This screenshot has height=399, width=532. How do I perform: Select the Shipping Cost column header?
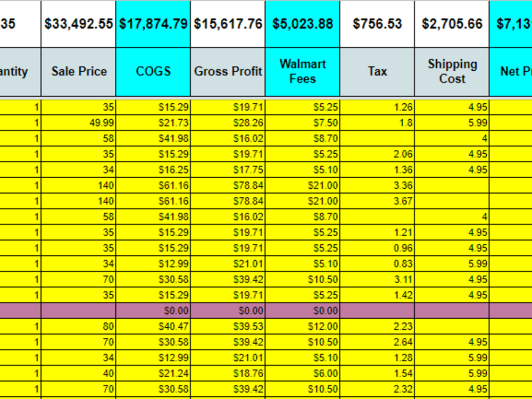pyautogui.click(x=452, y=72)
